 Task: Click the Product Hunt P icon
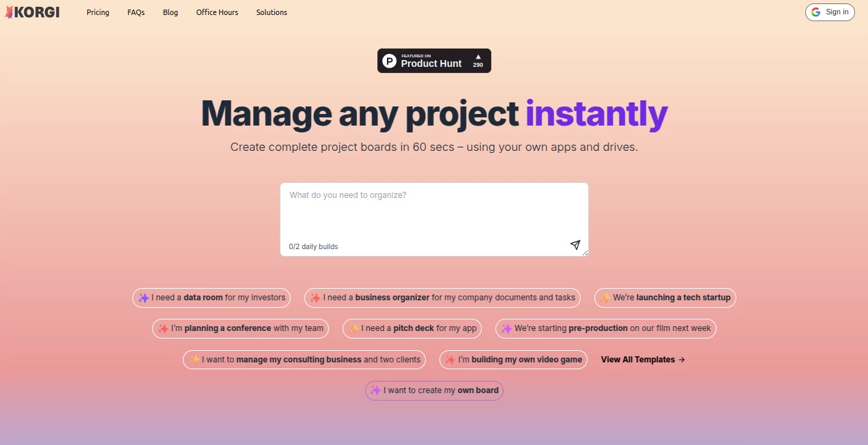389,61
